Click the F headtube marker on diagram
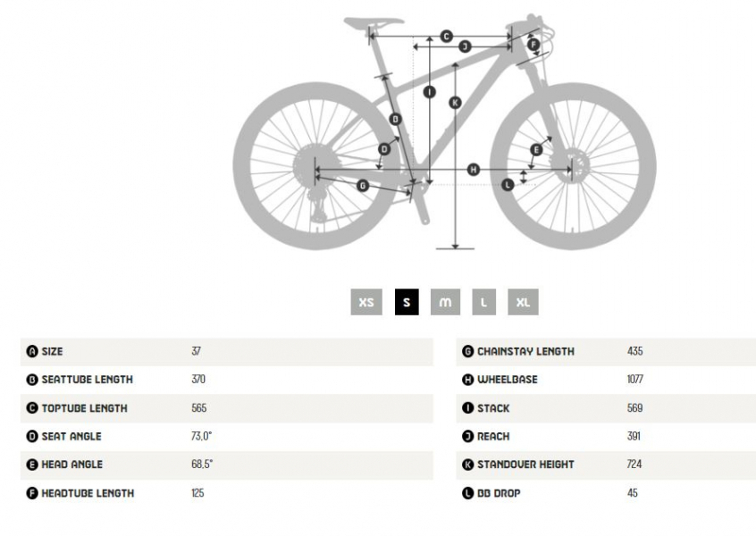Screen dimensions: 756x536 coord(533,44)
